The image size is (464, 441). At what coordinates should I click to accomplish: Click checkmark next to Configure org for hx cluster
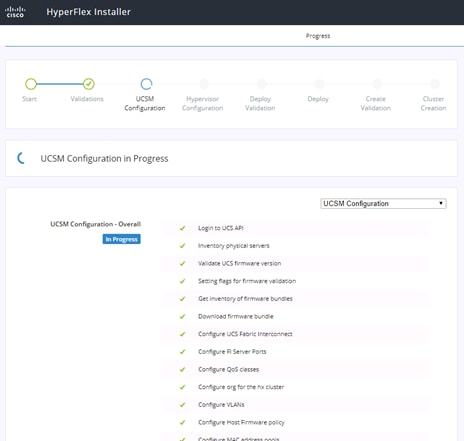[182, 387]
